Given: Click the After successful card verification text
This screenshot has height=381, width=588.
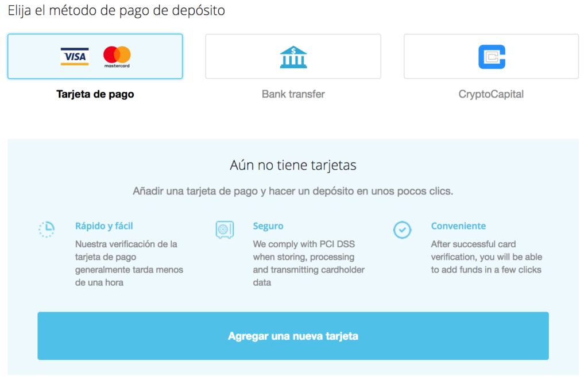Looking at the screenshot, I should click(486, 257).
